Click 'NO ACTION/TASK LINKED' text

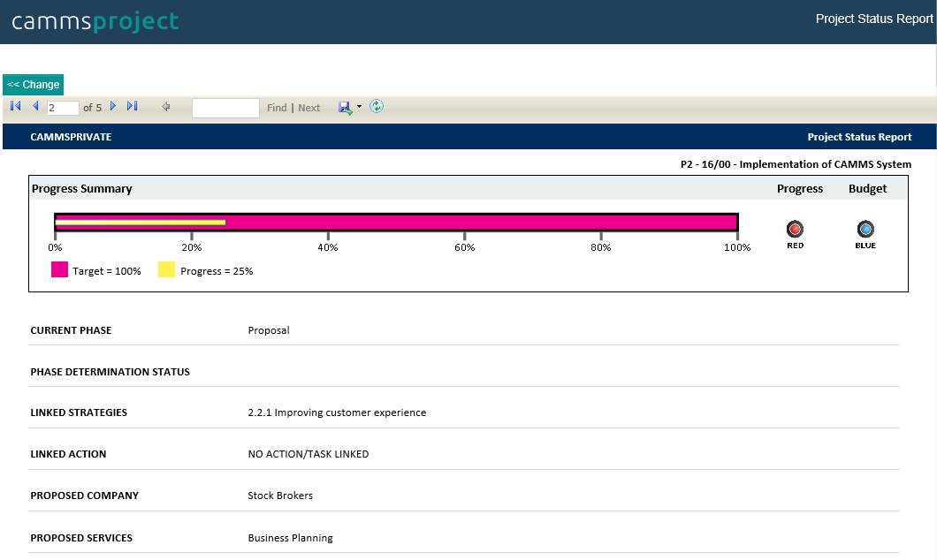coord(309,454)
